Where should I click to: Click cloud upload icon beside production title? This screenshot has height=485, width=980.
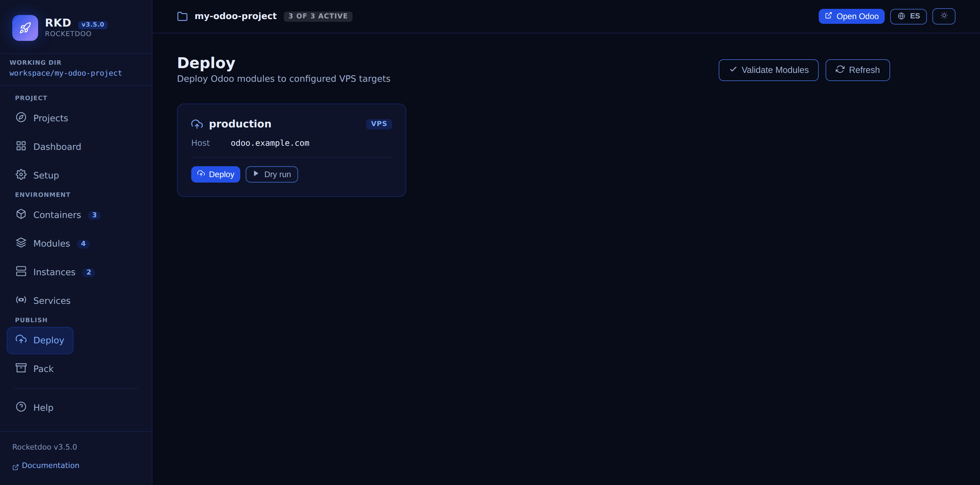(197, 124)
